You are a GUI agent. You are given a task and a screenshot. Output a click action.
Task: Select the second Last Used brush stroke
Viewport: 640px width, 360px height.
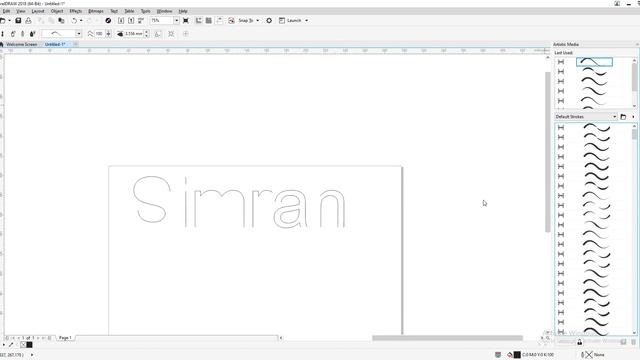tap(594, 71)
